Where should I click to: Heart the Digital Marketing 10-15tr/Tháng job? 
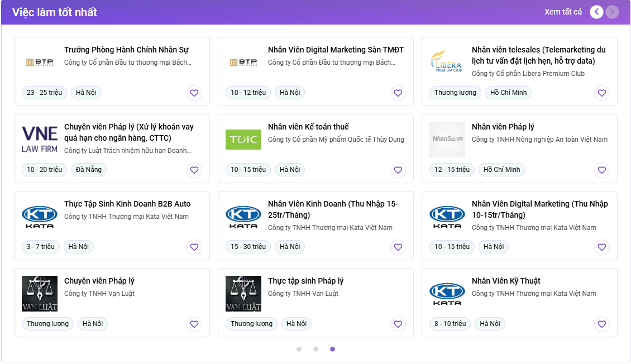pyautogui.click(x=601, y=247)
